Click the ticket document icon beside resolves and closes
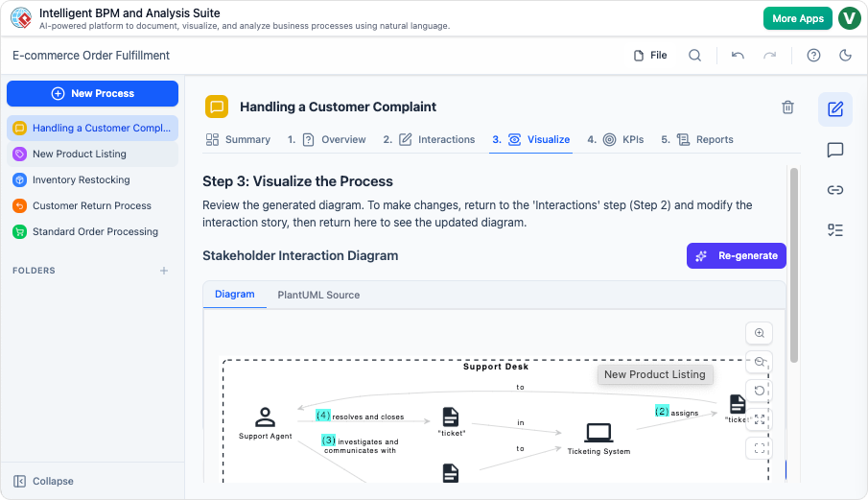The image size is (868, 500). tap(451, 417)
